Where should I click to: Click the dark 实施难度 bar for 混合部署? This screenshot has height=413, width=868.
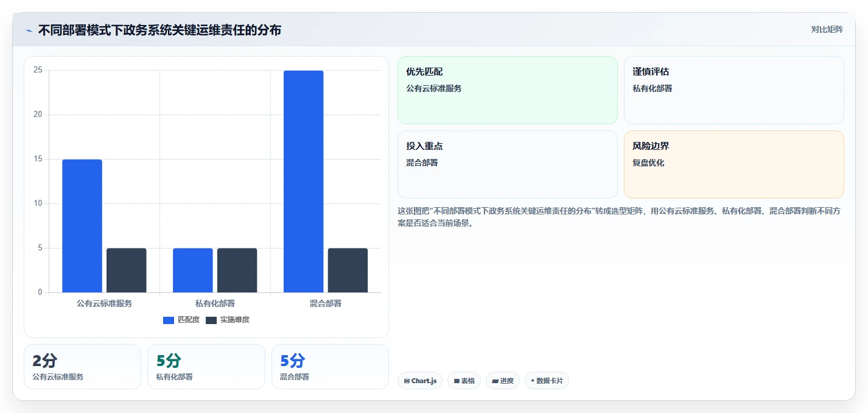click(348, 270)
